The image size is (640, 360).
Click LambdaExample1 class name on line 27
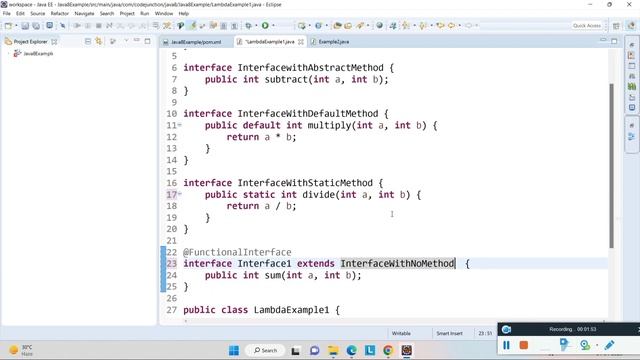pos(291,310)
